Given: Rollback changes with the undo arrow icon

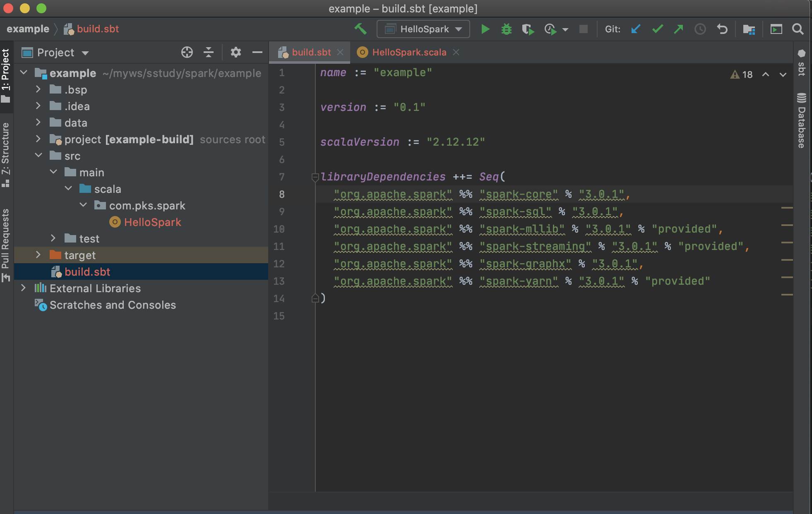Looking at the screenshot, I should 722,29.
